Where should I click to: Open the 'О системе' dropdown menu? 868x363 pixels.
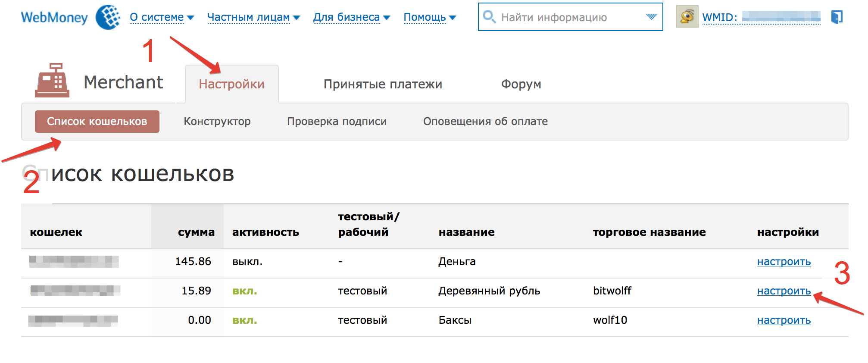(162, 17)
